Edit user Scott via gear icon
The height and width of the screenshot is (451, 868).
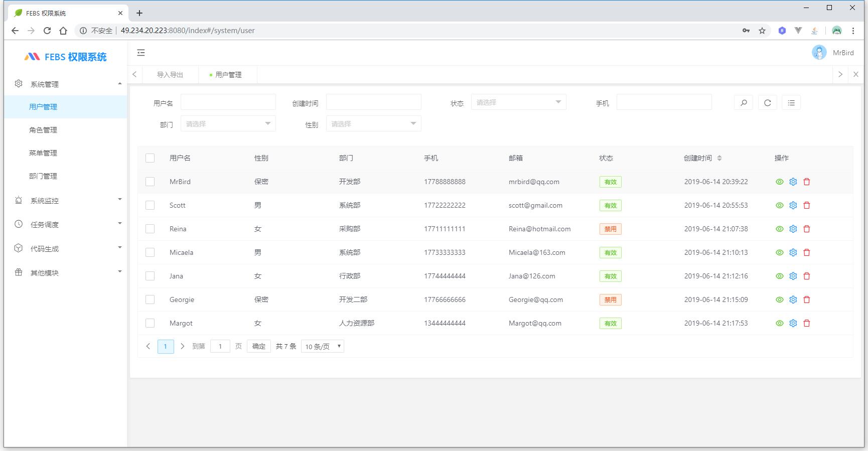(793, 205)
